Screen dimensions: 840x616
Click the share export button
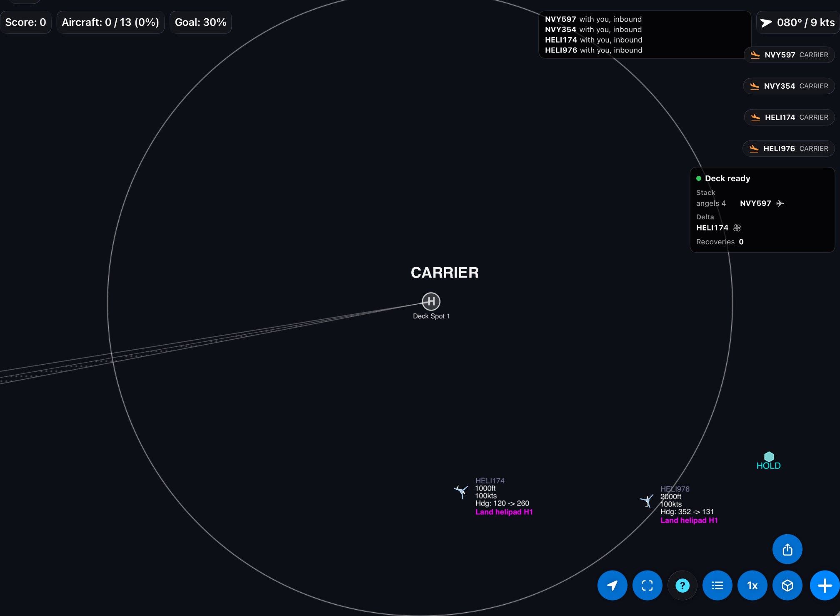point(787,549)
